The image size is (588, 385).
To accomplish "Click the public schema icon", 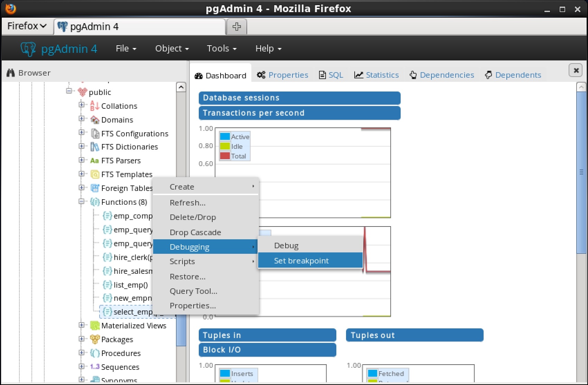I will point(82,92).
